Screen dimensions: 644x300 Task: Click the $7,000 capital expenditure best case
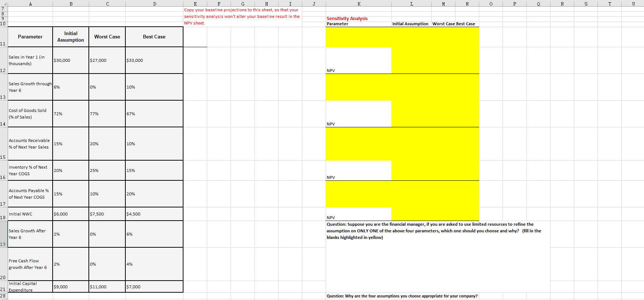tap(154, 287)
